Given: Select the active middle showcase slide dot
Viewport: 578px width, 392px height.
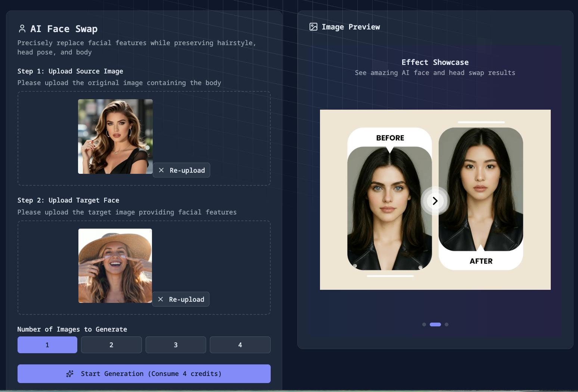Looking at the screenshot, I should point(435,324).
